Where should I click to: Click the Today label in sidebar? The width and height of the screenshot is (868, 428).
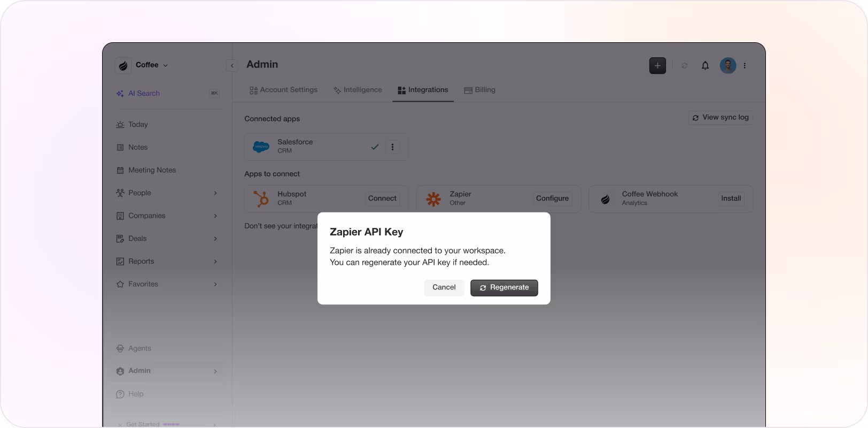point(138,125)
